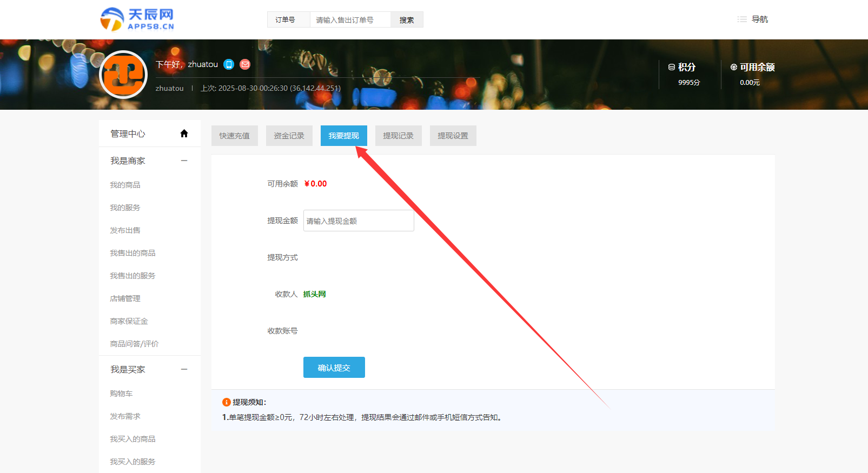The image size is (868, 473).
Task: Open the 导航 navigation menu icon
Action: [742, 19]
